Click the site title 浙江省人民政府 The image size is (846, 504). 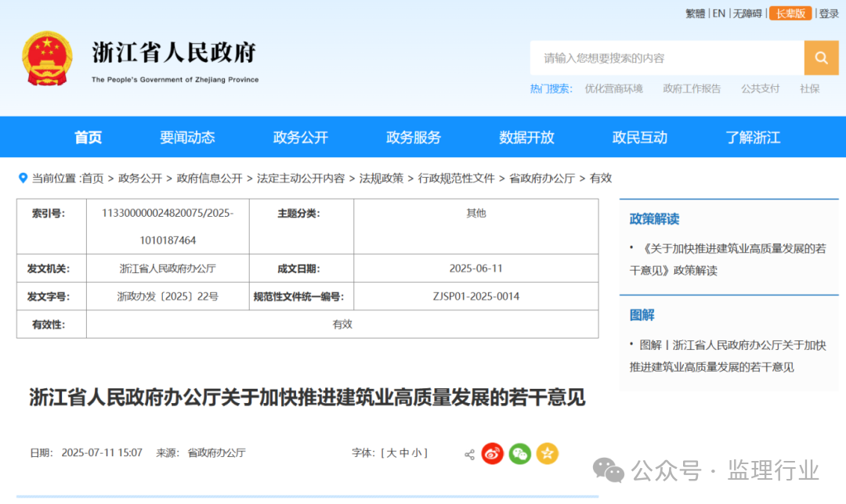pyautogui.click(x=174, y=52)
